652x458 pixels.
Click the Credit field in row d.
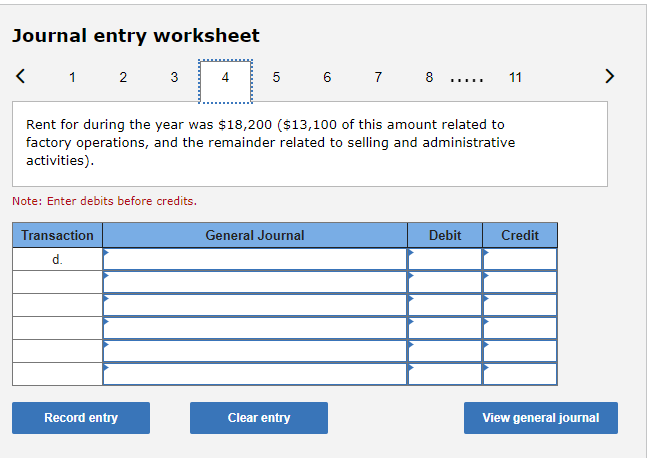click(x=520, y=260)
